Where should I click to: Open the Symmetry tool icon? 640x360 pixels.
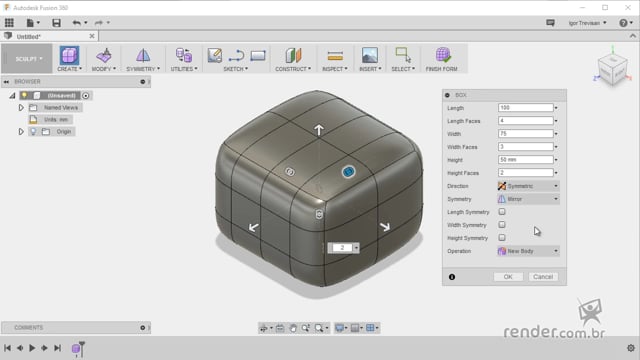pyautogui.click(x=143, y=56)
